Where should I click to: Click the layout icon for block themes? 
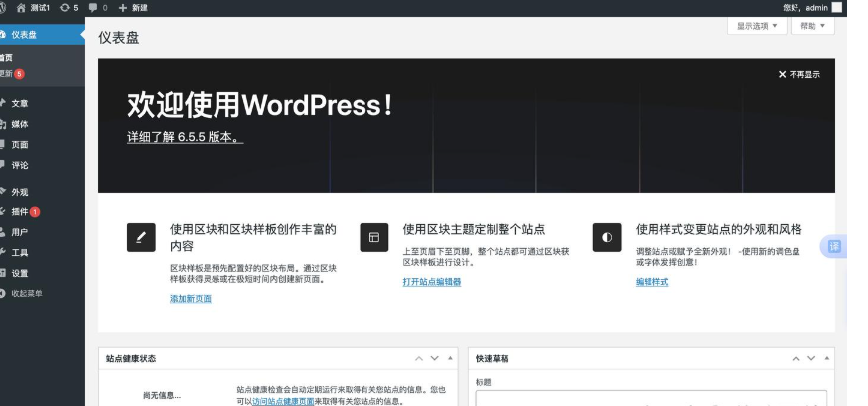pos(374,237)
